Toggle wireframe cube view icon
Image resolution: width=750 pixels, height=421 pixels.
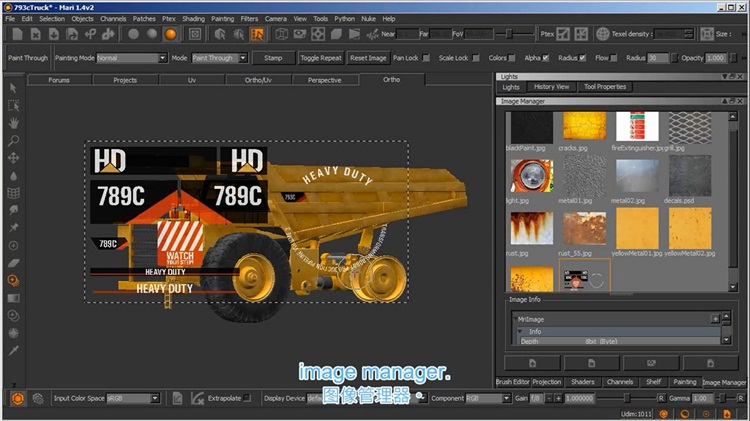(282, 34)
